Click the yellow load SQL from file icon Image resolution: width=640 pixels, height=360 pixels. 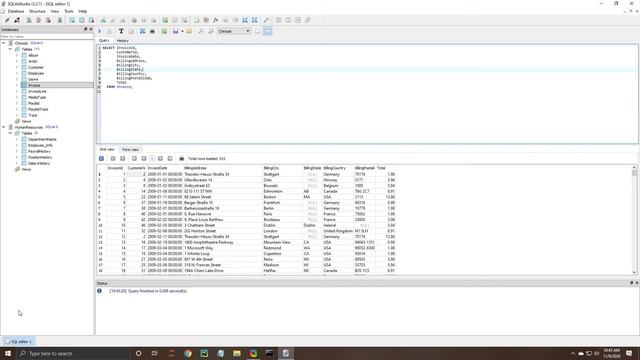click(x=189, y=31)
